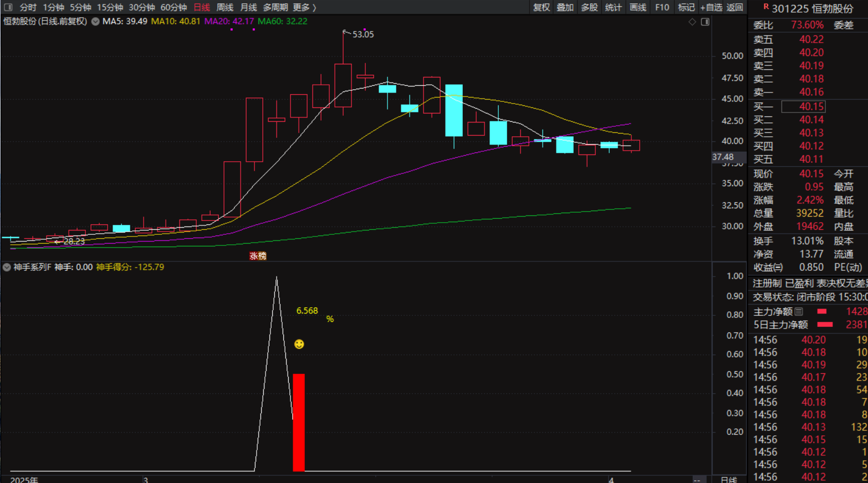868x483 pixels.
Task: Toggle the left sidebar panel icon
Action: click(8, 7)
